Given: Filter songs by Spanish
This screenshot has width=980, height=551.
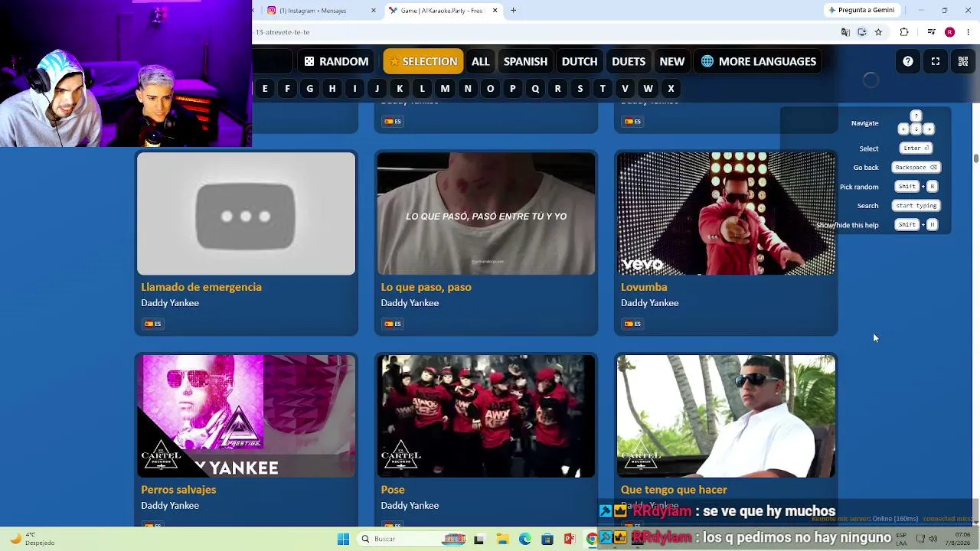Looking at the screenshot, I should tap(525, 61).
